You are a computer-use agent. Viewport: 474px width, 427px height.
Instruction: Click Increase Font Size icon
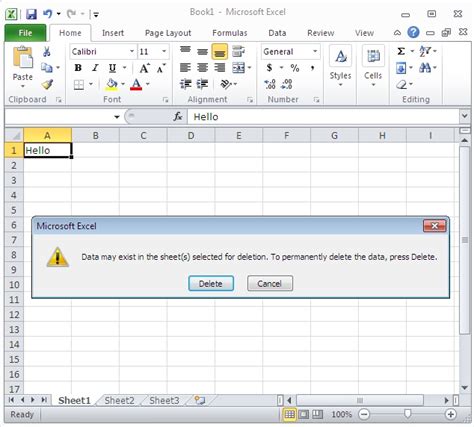[x=144, y=68]
